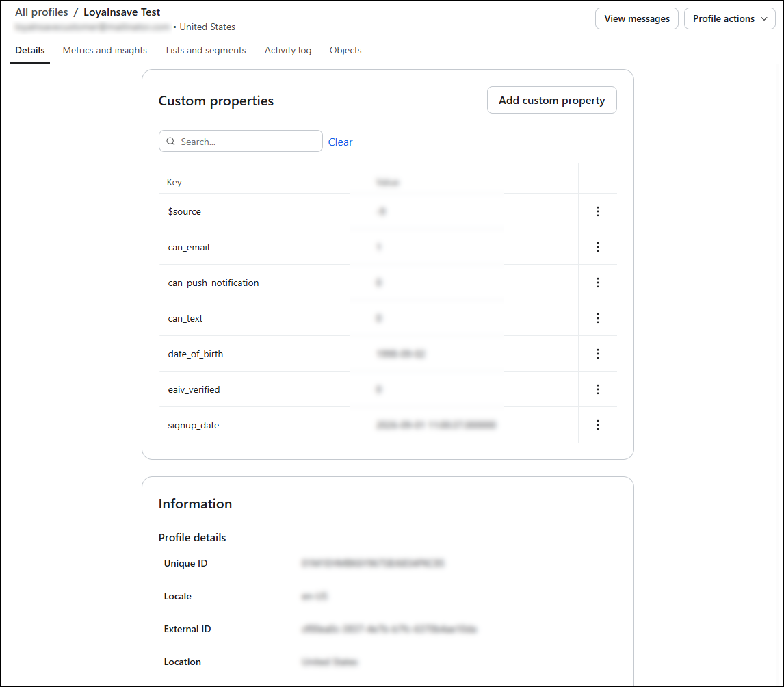Select the Objects tab
Viewport: 784px width, 687px height.
[345, 50]
